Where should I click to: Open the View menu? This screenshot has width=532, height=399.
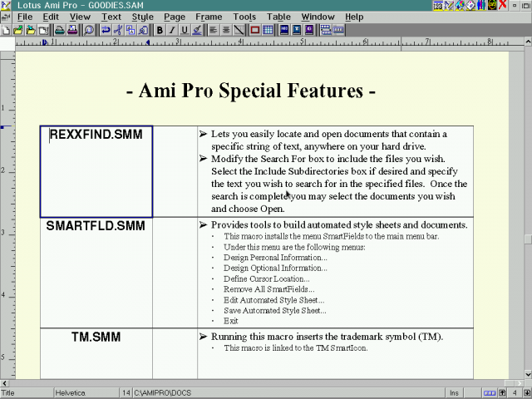(x=80, y=17)
